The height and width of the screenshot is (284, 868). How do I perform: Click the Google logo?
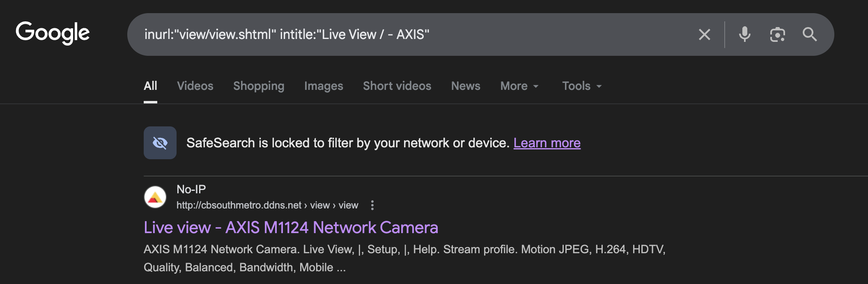53,33
